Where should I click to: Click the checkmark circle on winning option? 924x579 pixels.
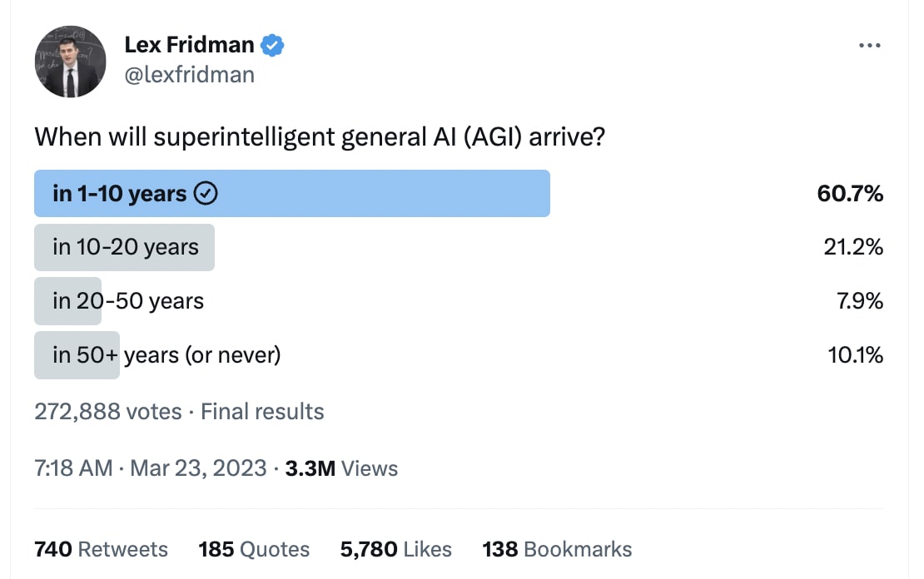(205, 194)
